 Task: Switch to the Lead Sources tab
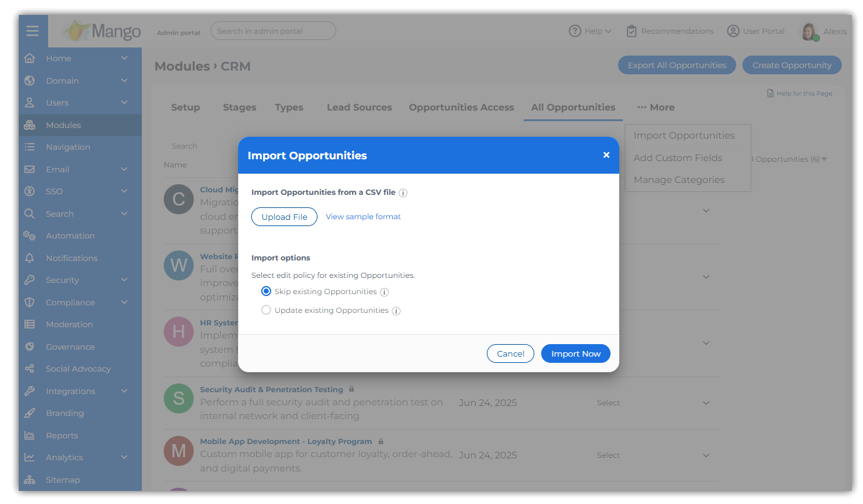[x=359, y=107]
